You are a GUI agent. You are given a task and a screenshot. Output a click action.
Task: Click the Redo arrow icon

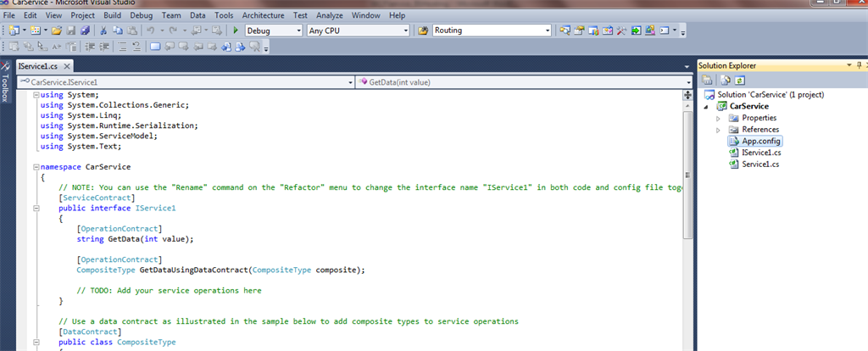coord(173,31)
